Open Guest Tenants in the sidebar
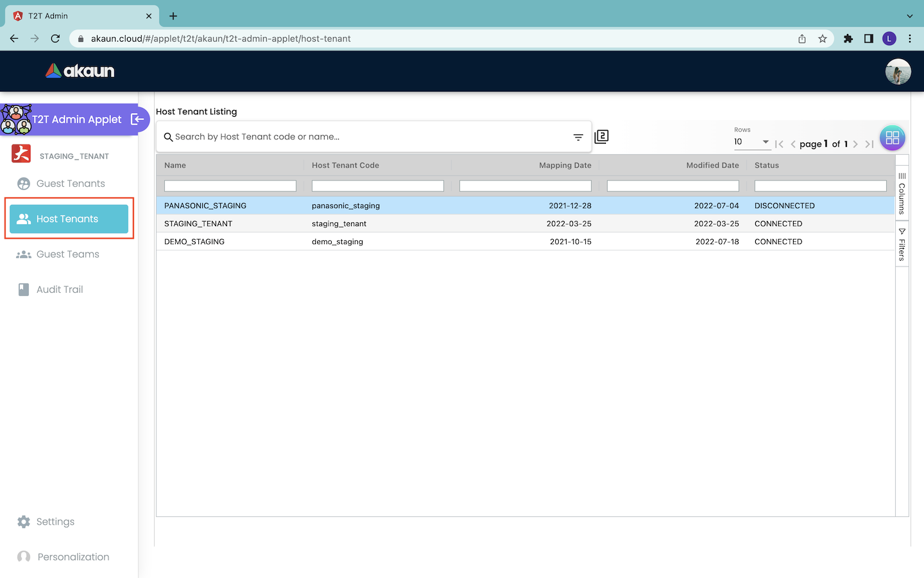Viewport: 924px width, 578px height. click(x=70, y=184)
